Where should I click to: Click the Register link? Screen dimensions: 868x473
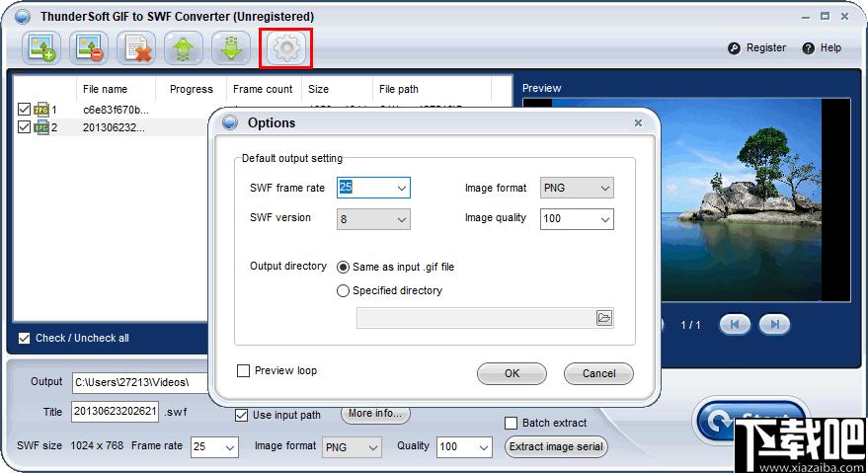766,48
